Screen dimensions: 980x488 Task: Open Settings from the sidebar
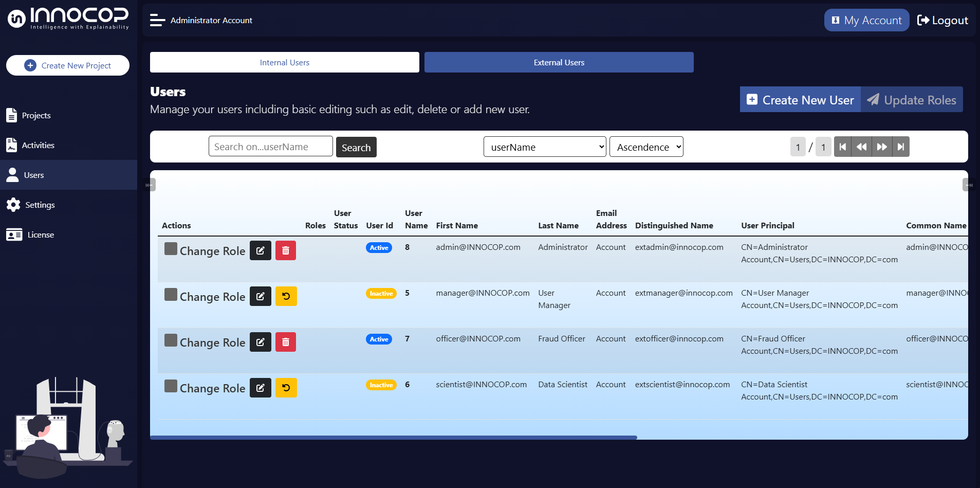click(68, 205)
